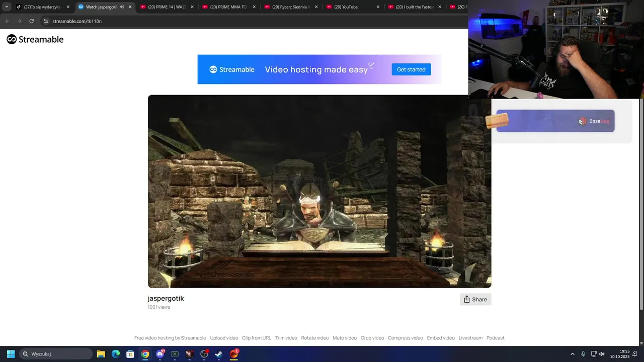The width and height of the screenshot is (644, 362).
Task: Open the EA app from the taskbar
Action: point(234,354)
